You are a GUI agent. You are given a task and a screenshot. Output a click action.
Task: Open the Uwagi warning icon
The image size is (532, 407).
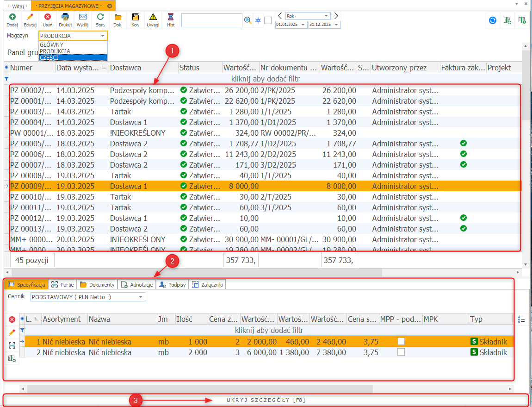tap(153, 18)
